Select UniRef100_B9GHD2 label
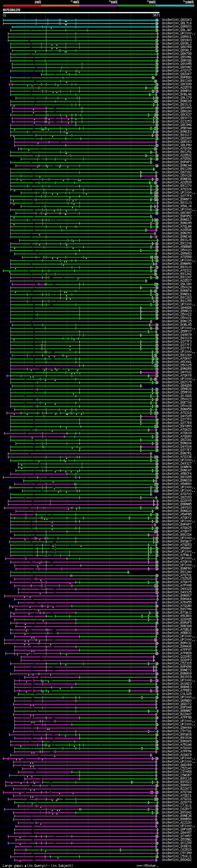Screen dimensions: 197x868 177,860
